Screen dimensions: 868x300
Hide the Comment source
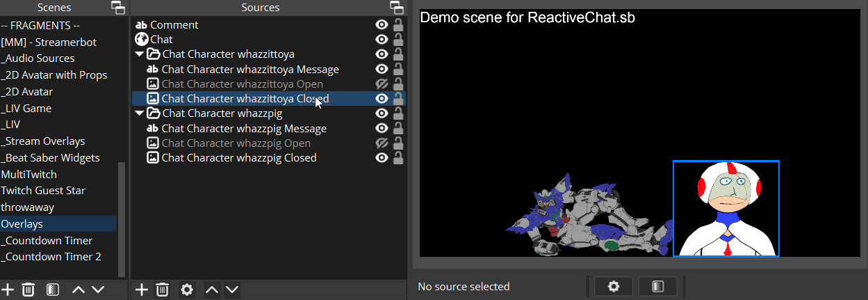[381, 25]
